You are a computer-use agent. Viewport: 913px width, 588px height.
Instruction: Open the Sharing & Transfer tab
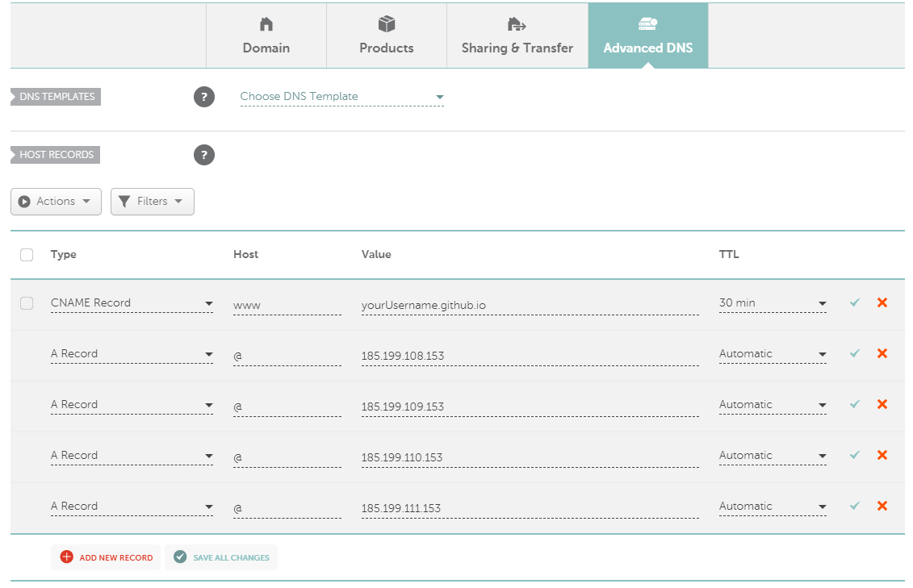tap(517, 36)
